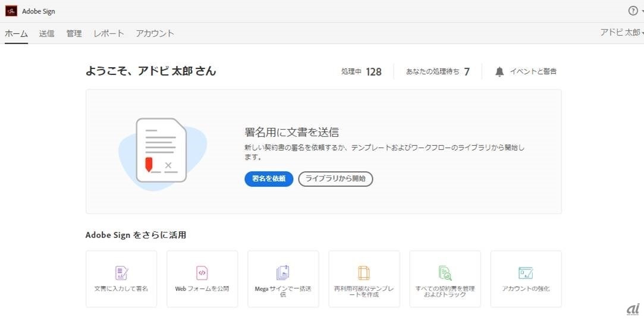Select the アカウントの強化 card label
Viewport: 644px width, 320px height.
click(x=526, y=289)
